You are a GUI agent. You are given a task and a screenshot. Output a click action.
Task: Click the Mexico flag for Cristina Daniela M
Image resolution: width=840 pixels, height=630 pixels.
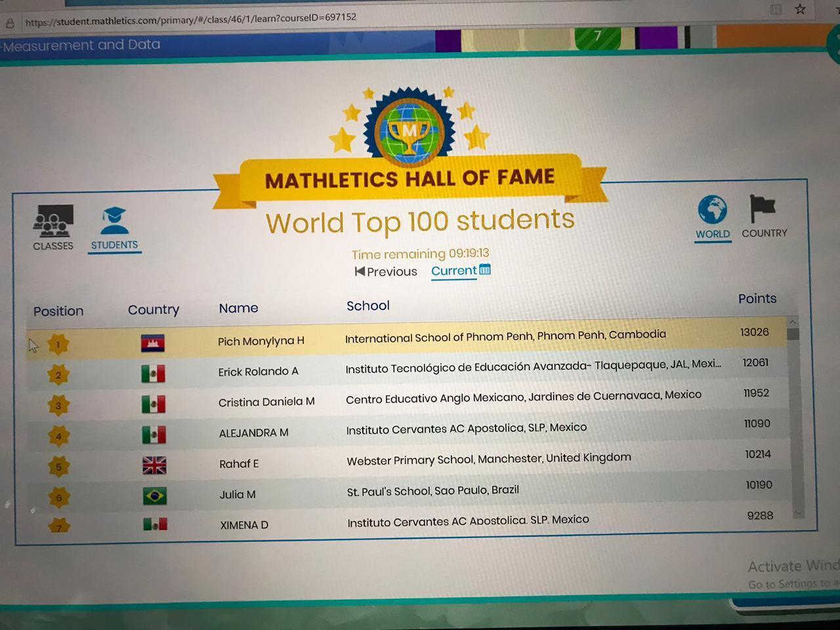coord(154,404)
